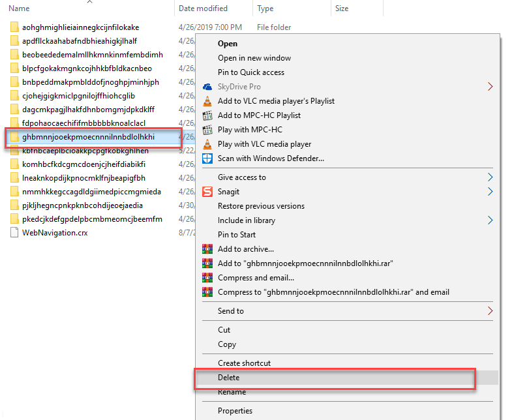Screen dimensions: 529x420
Task: Sort files by the Date modified column header
Action: point(202,8)
